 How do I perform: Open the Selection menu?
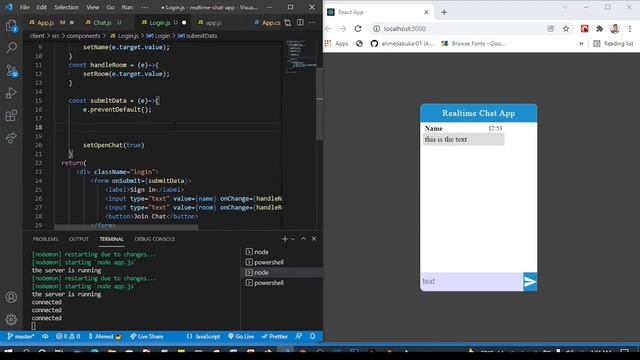click(67, 7)
